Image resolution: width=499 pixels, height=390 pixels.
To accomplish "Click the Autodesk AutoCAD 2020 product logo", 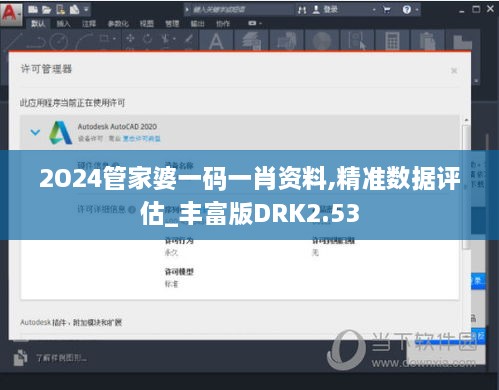I will (60, 133).
